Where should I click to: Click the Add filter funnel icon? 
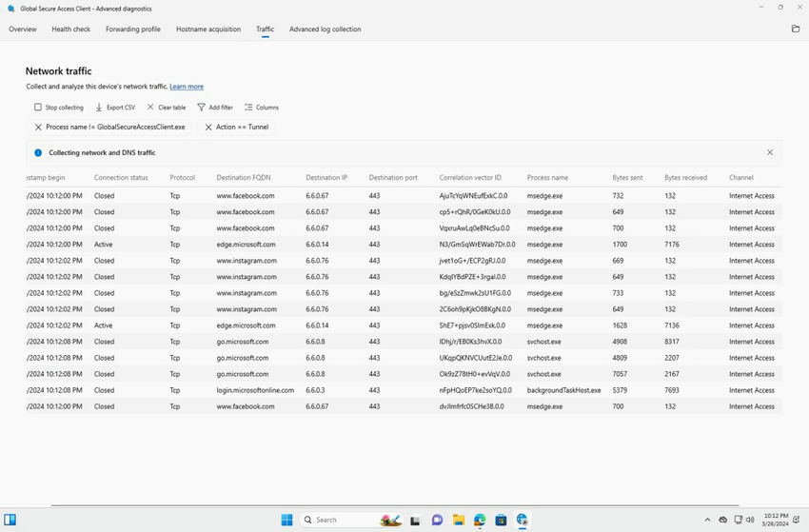pyautogui.click(x=201, y=108)
